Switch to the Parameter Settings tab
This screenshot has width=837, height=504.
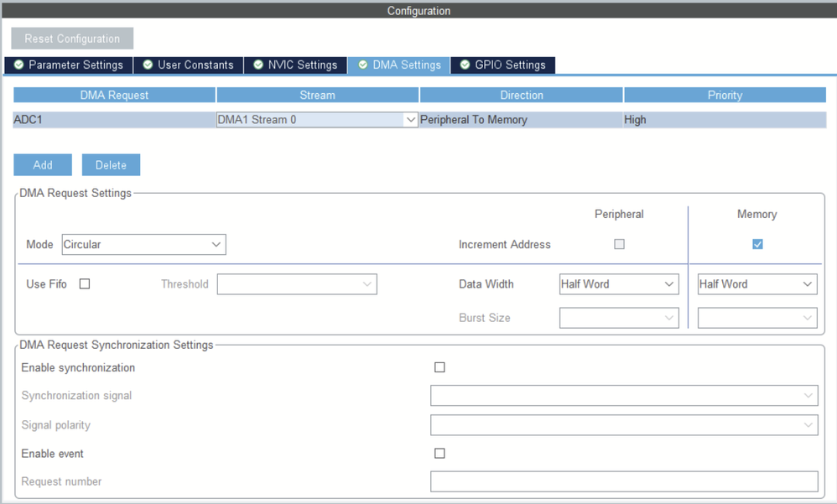coord(68,65)
